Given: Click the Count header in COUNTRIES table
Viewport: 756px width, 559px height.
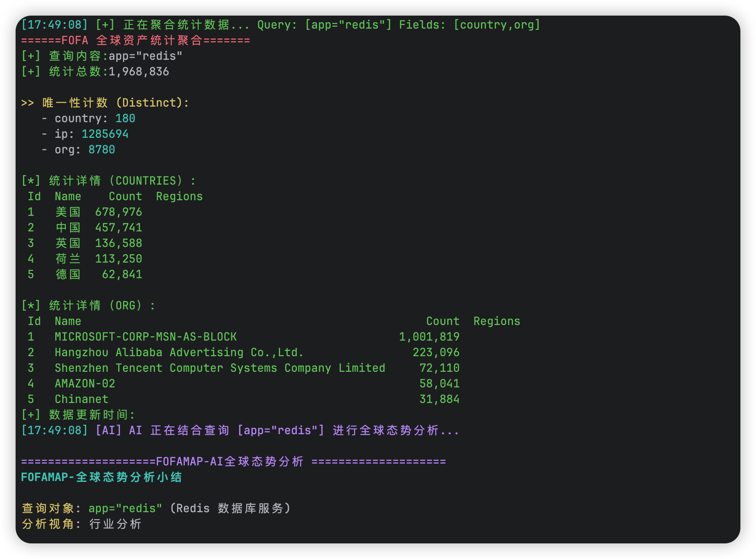Looking at the screenshot, I should click(125, 196).
